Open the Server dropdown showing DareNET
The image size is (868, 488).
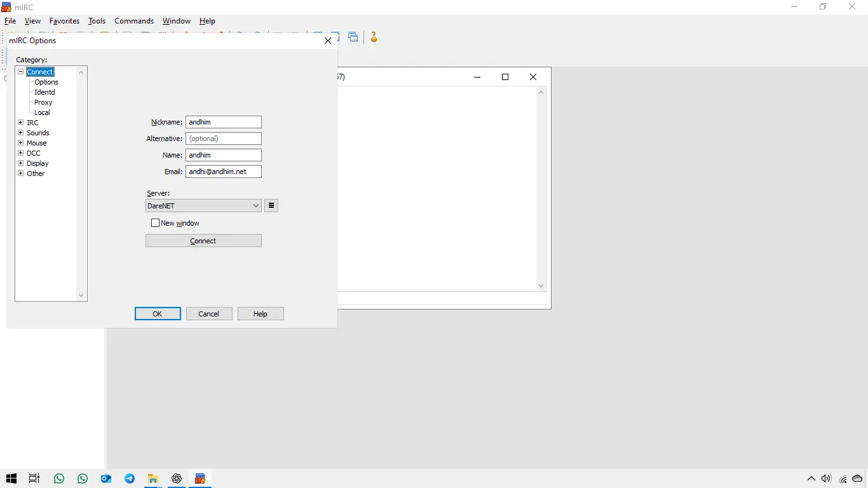(x=203, y=206)
